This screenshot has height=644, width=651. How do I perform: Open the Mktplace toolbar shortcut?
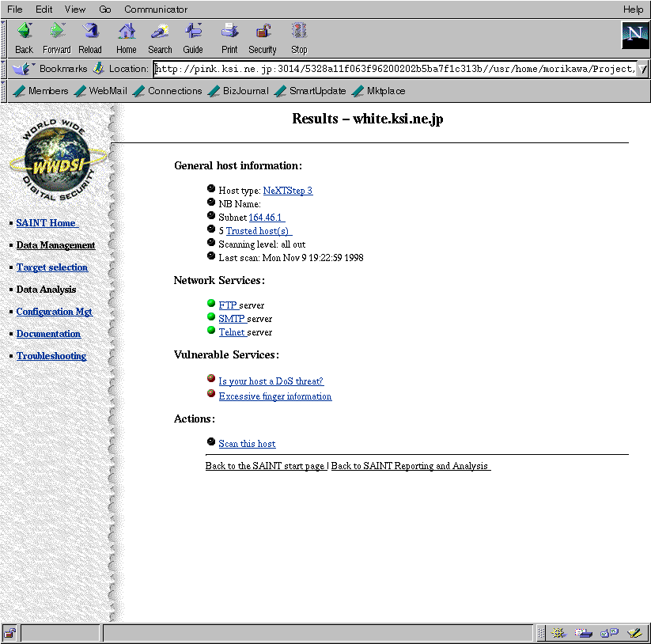(x=379, y=91)
